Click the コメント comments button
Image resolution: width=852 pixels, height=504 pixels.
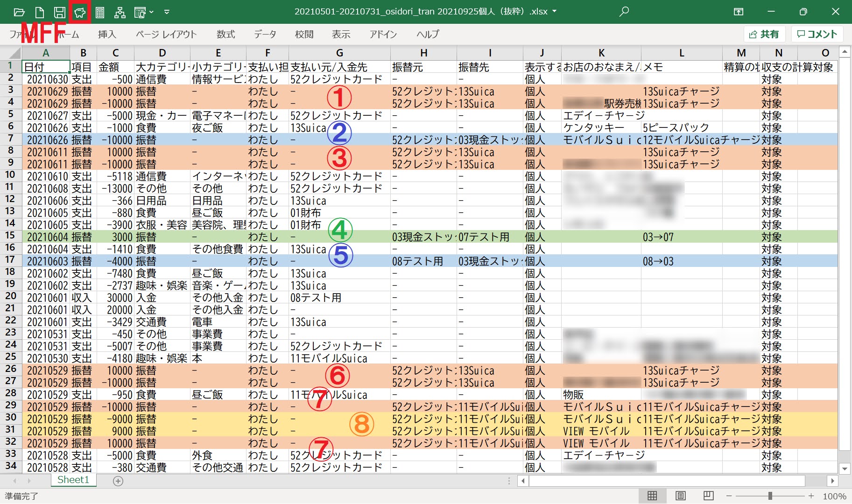click(817, 34)
